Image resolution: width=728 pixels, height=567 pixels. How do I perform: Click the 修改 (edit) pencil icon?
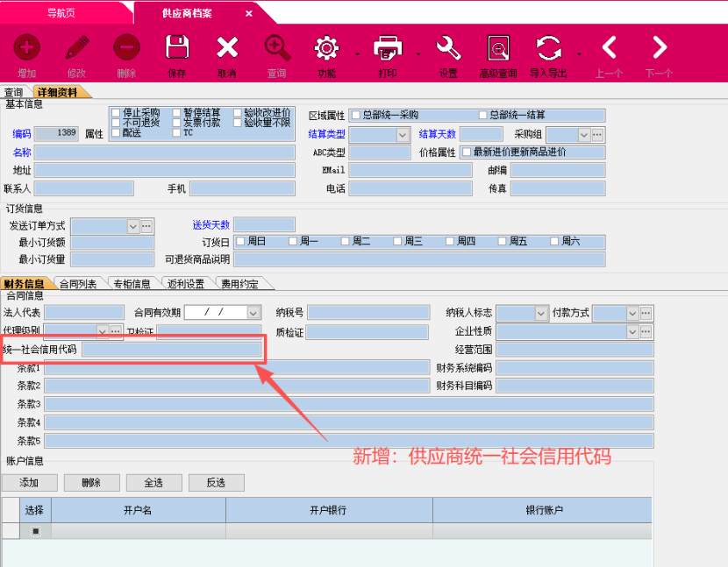pyautogui.click(x=76, y=47)
